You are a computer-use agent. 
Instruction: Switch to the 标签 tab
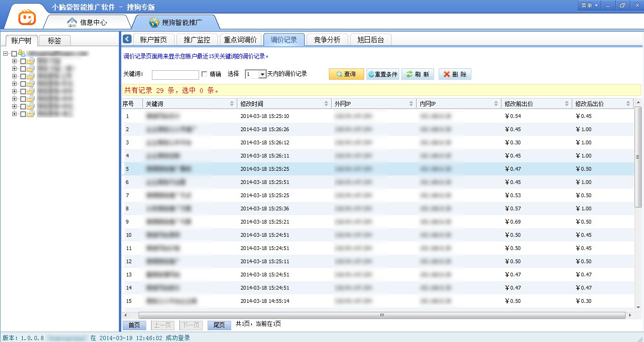pyautogui.click(x=55, y=41)
